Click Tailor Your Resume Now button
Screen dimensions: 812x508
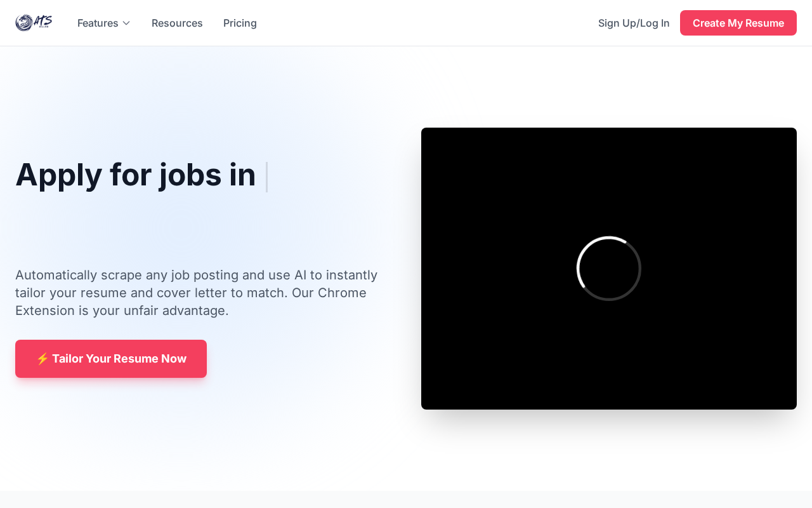(111, 359)
